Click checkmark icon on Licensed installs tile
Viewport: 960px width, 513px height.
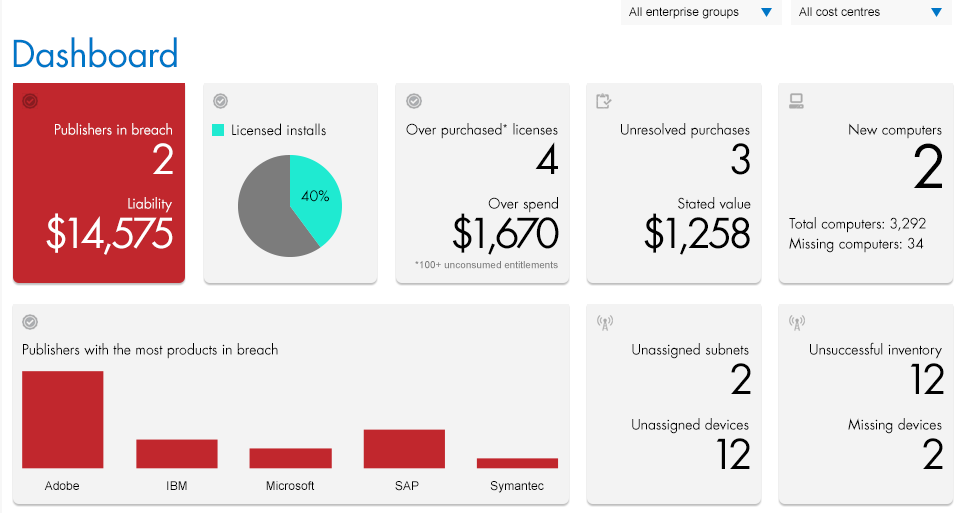221,101
